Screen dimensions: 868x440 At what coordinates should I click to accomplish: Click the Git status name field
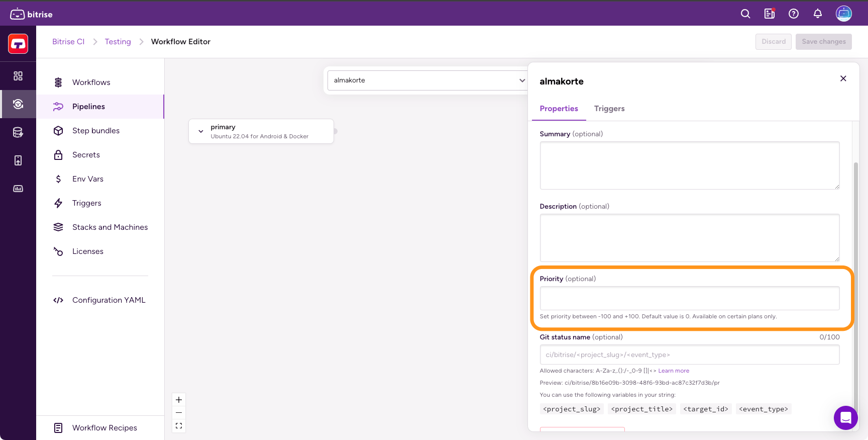[689, 355]
